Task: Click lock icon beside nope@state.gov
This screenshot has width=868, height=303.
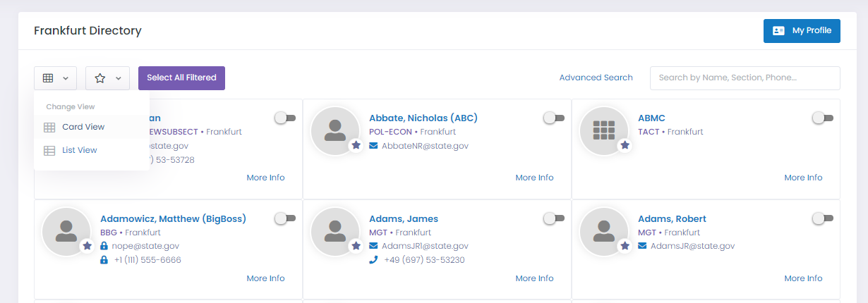Action: coord(104,246)
